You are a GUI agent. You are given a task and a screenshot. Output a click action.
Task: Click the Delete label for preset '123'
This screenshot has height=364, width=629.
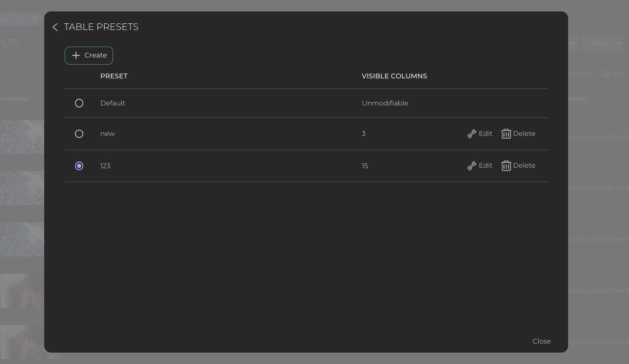pyautogui.click(x=524, y=165)
